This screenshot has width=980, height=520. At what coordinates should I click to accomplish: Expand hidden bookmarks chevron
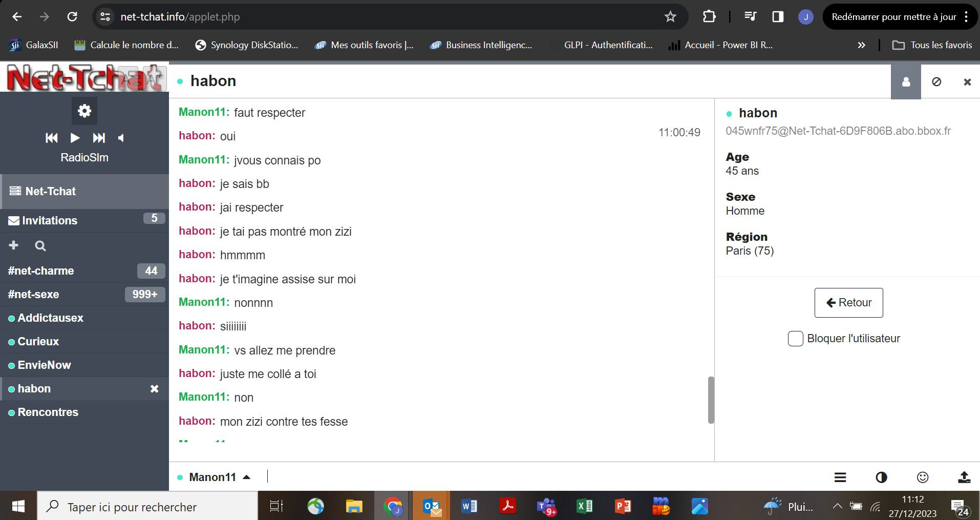coord(861,45)
